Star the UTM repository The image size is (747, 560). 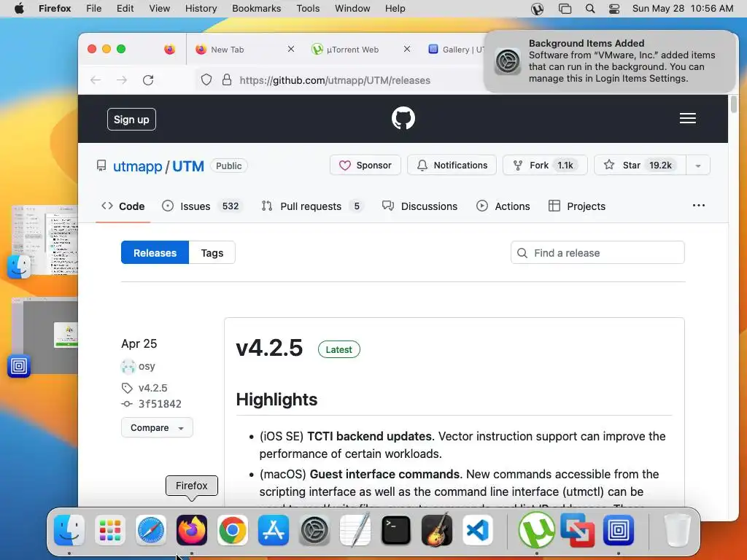[x=640, y=166]
